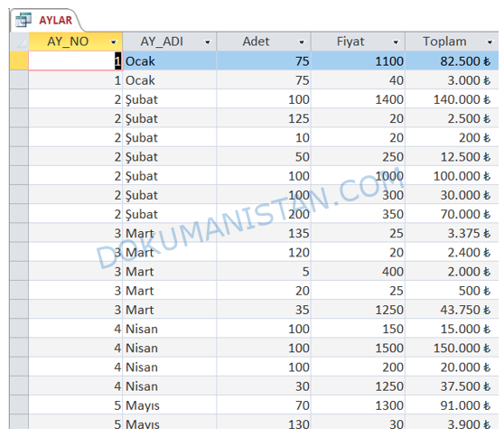Select the Toplam column header
The height and width of the screenshot is (437, 504).
click(453, 42)
